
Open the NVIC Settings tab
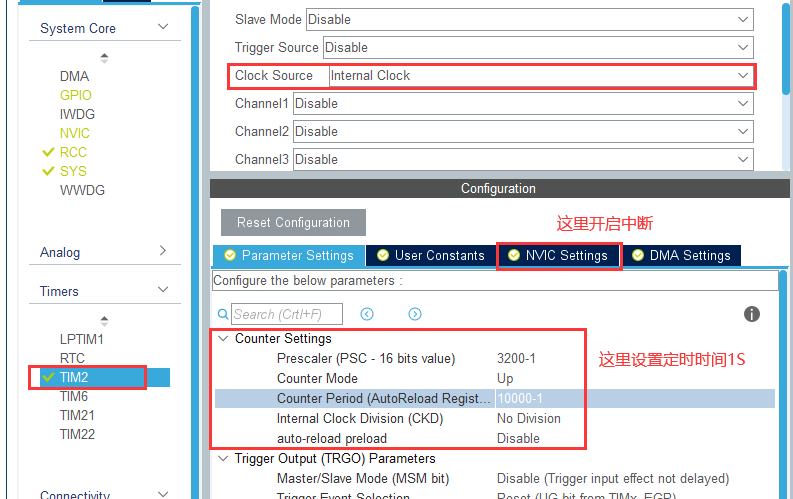[x=558, y=255]
